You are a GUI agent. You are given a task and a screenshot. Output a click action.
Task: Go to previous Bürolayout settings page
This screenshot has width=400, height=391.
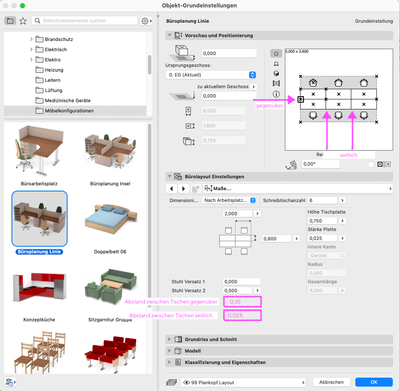click(171, 189)
